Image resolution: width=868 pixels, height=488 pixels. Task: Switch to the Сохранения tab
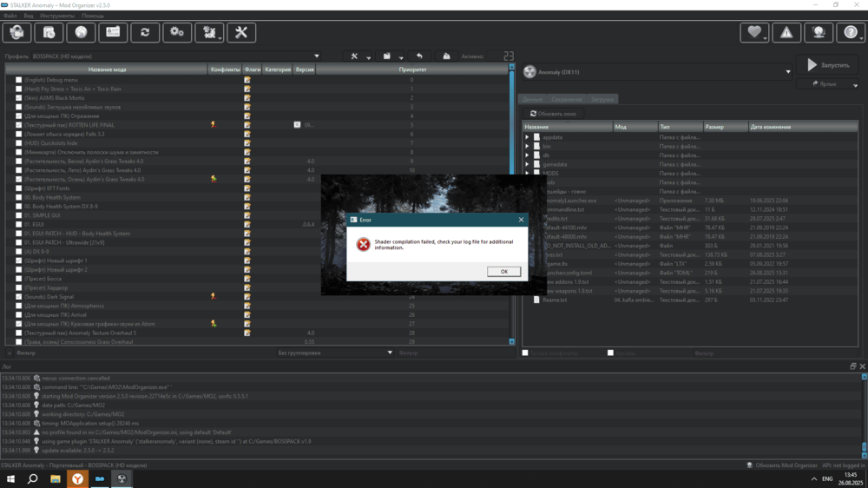[567, 100]
